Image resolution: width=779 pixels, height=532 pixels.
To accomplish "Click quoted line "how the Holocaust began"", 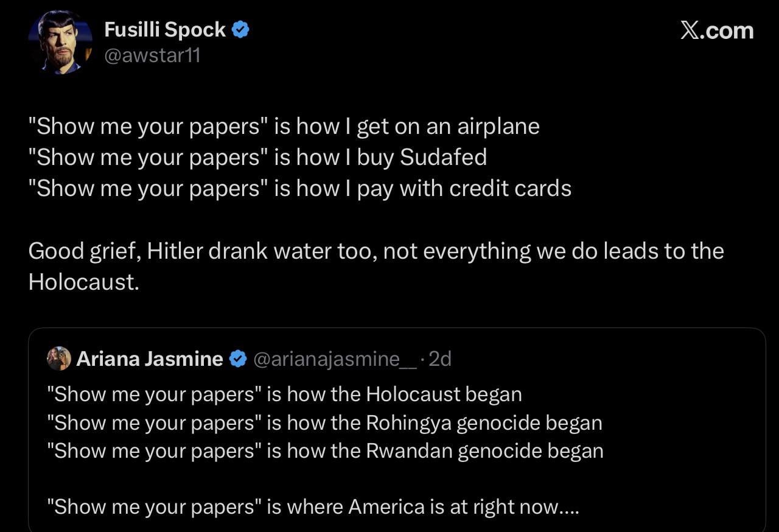I will (288, 394).
